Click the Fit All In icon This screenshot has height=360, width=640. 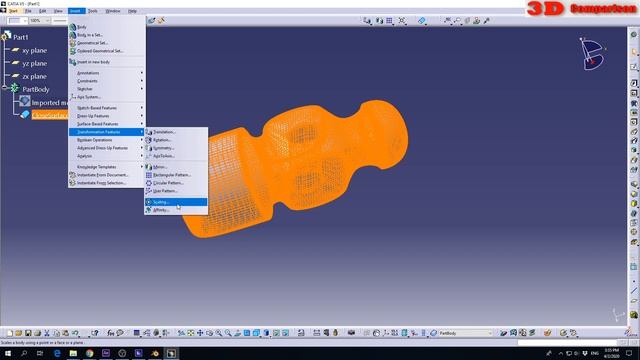(x=191, y=333)
